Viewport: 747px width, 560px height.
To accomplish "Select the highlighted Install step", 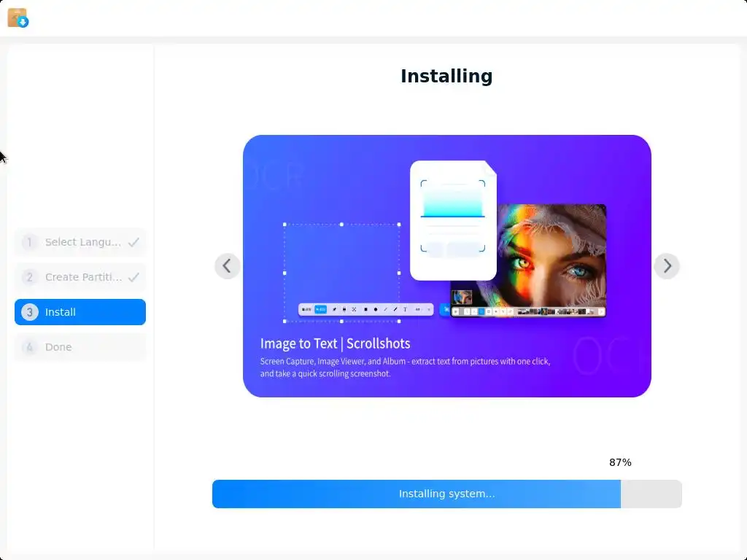I will (x=80, y=312).
